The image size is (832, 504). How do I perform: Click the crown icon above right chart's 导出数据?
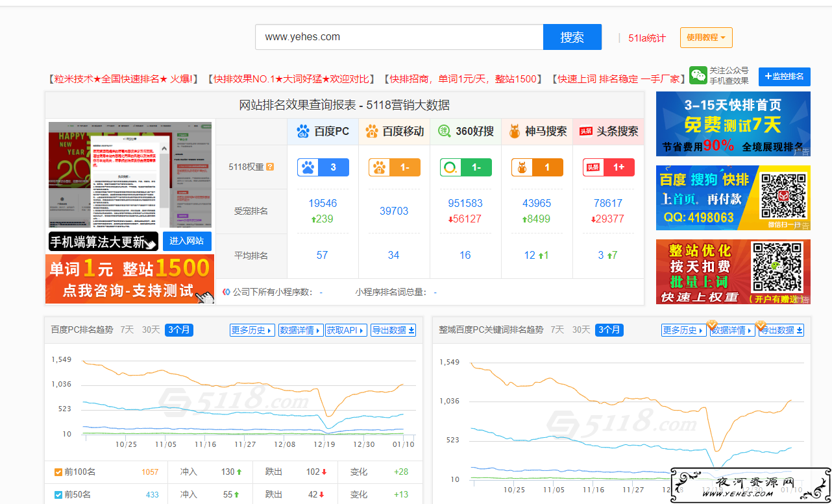(x=761, y=324)
